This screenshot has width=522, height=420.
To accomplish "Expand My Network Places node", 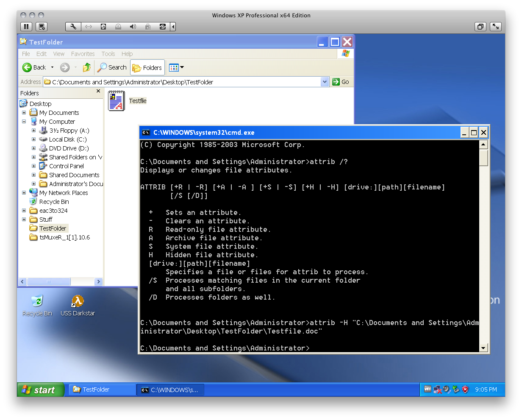I will 24,193.
